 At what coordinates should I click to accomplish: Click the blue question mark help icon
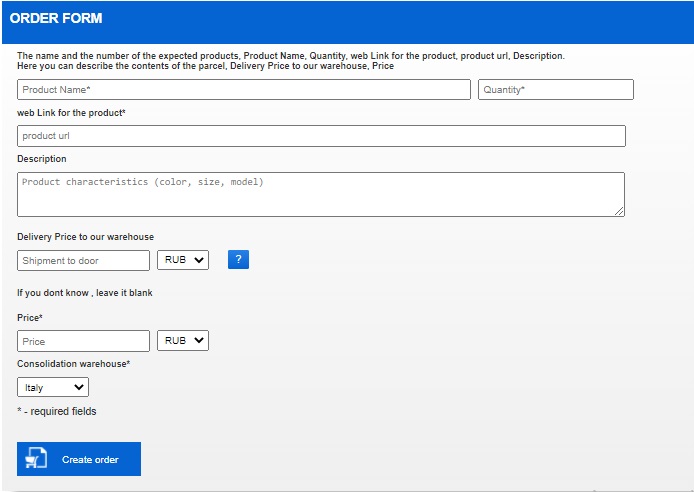pos(238,259)
